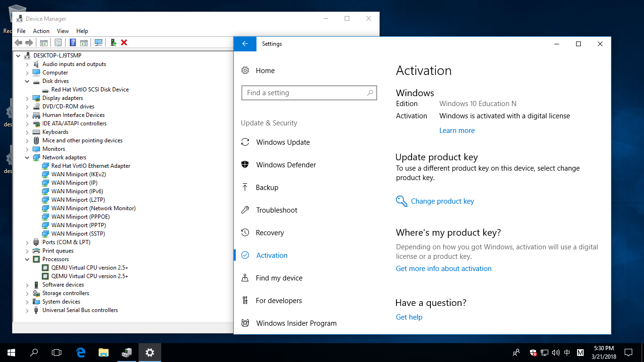Expand the System devices node
The height and width of the screenshot is (362, 644).
pos(27,302)
